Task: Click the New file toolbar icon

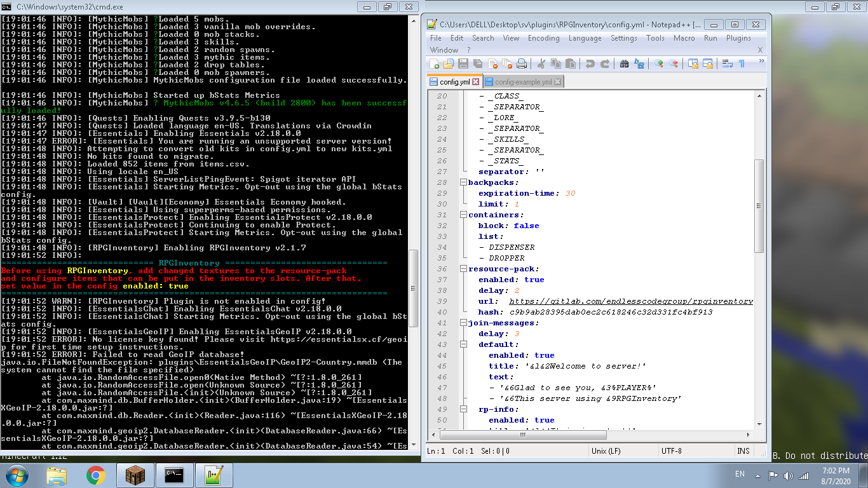Action: point(435,64)
